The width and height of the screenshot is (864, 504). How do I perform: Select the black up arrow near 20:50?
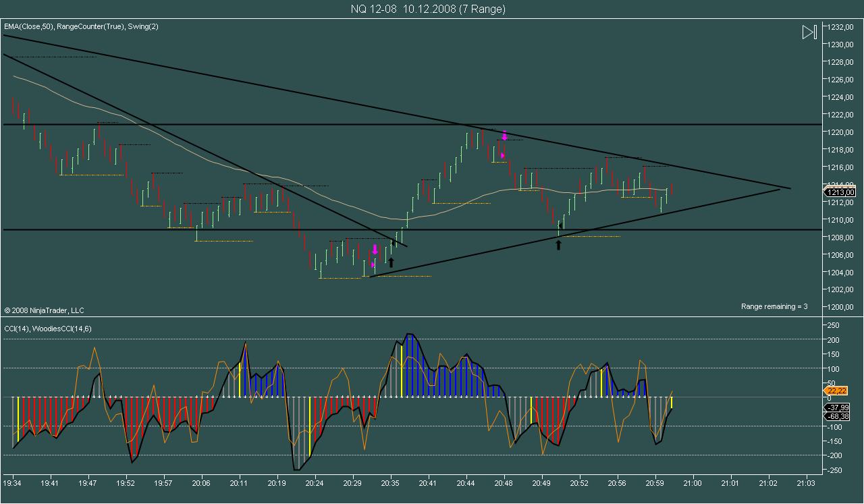point(558,245)
